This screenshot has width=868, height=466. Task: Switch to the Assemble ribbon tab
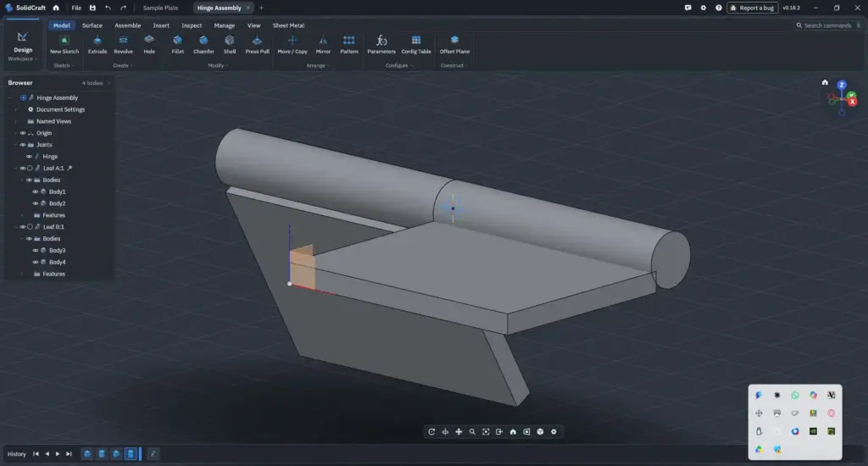coord(127,25)
